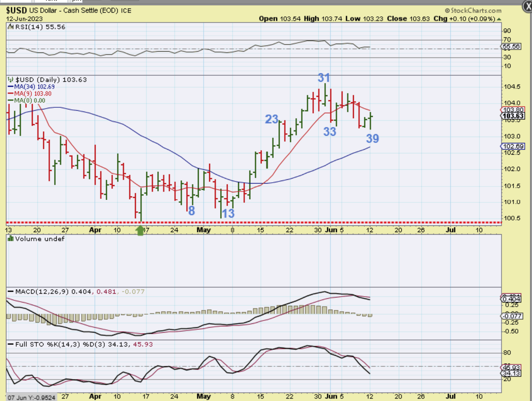Click the MA(0) 0.00 legend text
This screenshot has width=532, height=401.
[30, 101]
